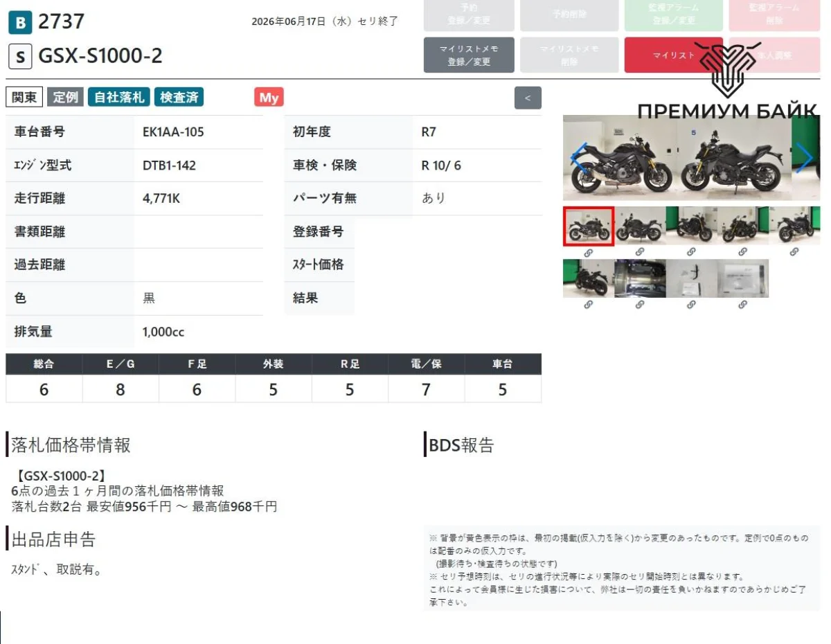Click the lot number 2737

[x=61, y=22]
